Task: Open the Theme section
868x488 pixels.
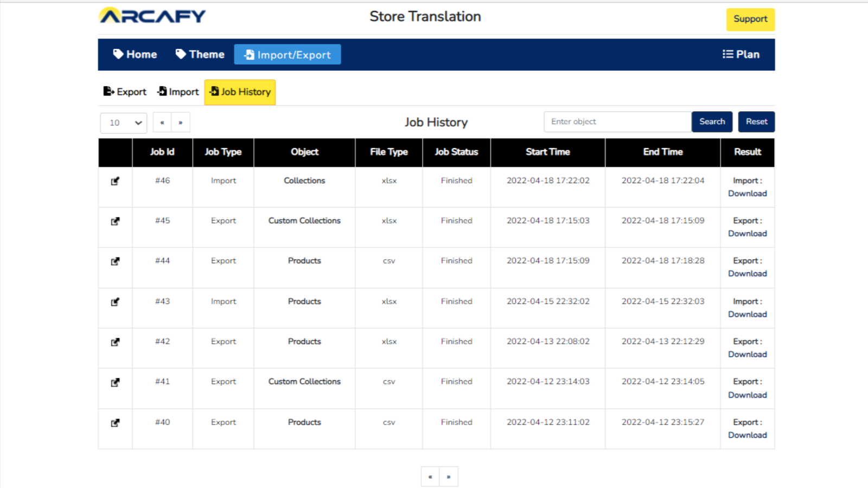Action: (200, 54)
